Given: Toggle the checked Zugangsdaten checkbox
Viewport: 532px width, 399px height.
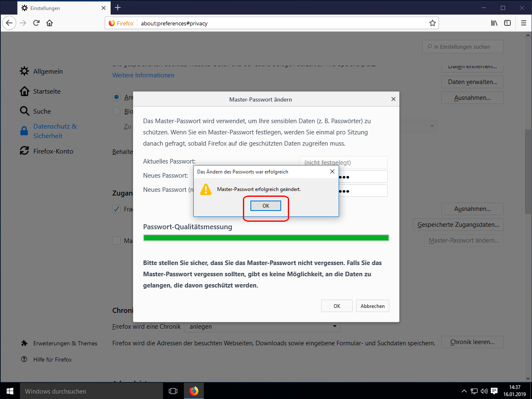Looking at the screenshot, I should [116, 209].
